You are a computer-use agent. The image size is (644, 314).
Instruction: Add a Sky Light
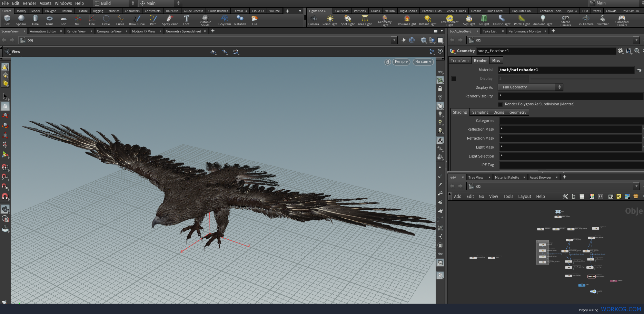click(x=469, y=20)
